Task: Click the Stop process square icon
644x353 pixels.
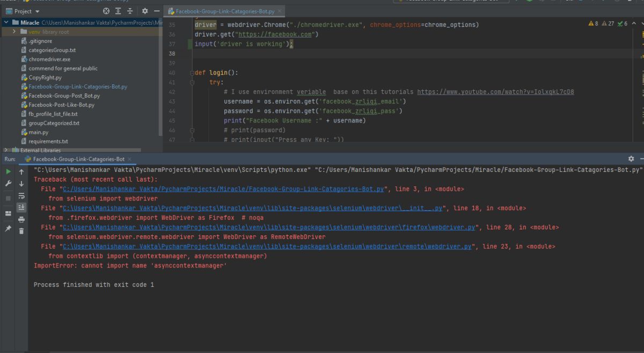Action: coord(8,198)
